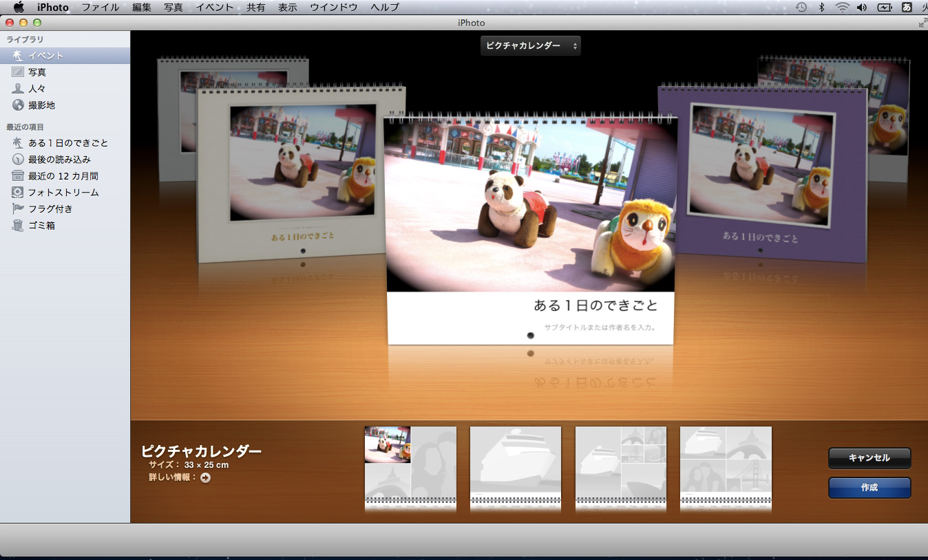
Task: Open the ファイル menu
Action: pyautogui.click(x=100, y=7)
